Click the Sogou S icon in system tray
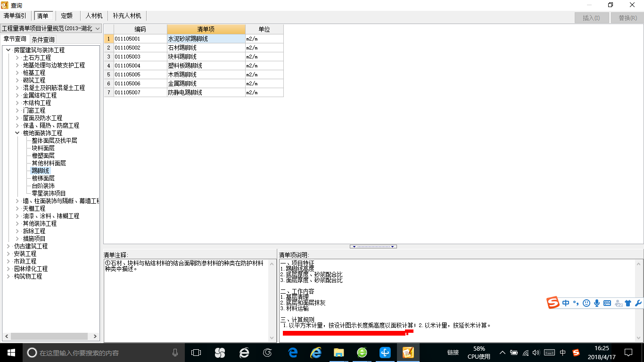Image resolution: width=644 pixels, height=362 pixels. [x=576, y=353]
